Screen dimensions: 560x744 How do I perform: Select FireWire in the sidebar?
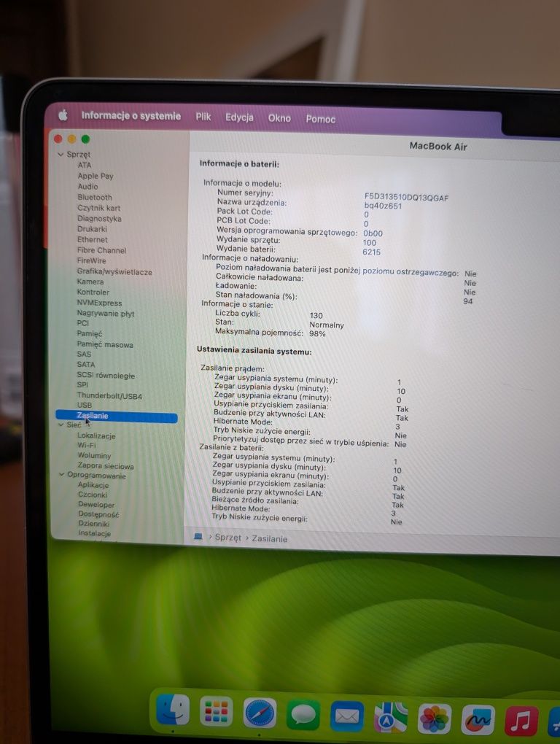[x=92, y=261]
